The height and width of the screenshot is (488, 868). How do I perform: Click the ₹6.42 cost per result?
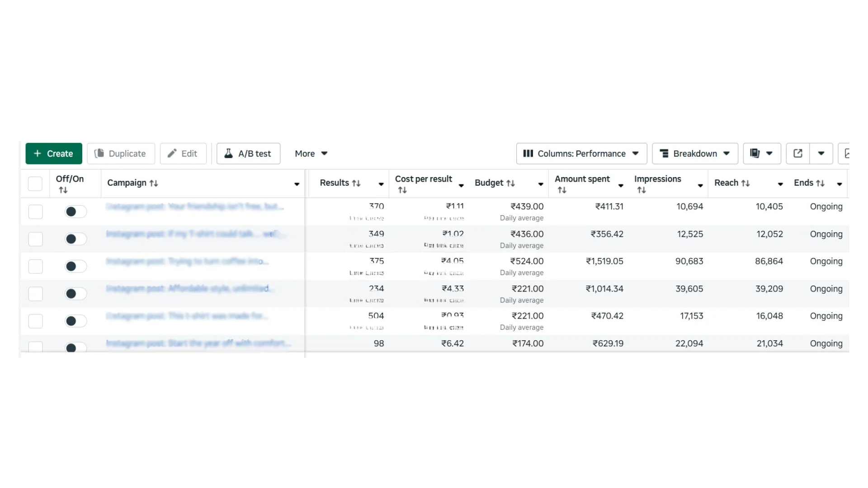point(453,343)
